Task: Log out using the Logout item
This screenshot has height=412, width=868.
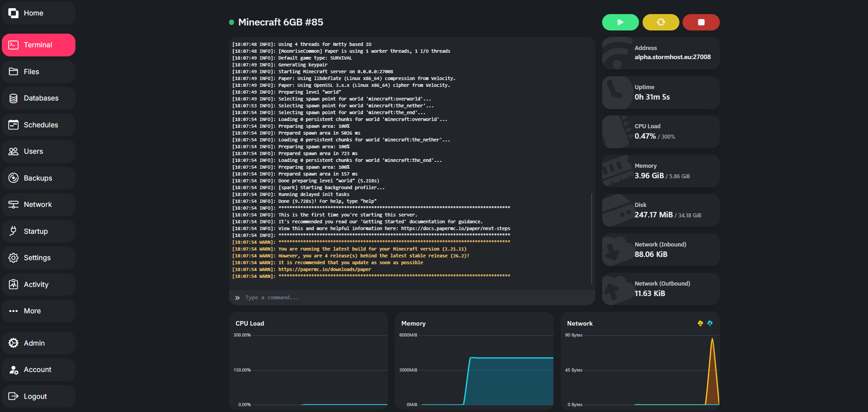Action: tap(39, 397)
